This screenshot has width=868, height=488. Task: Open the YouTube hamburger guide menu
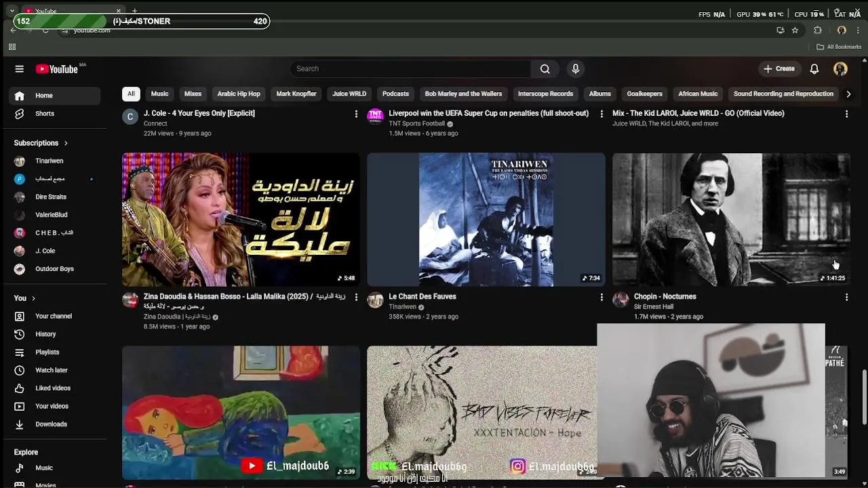pyautogui.click(x=19, y=68)
